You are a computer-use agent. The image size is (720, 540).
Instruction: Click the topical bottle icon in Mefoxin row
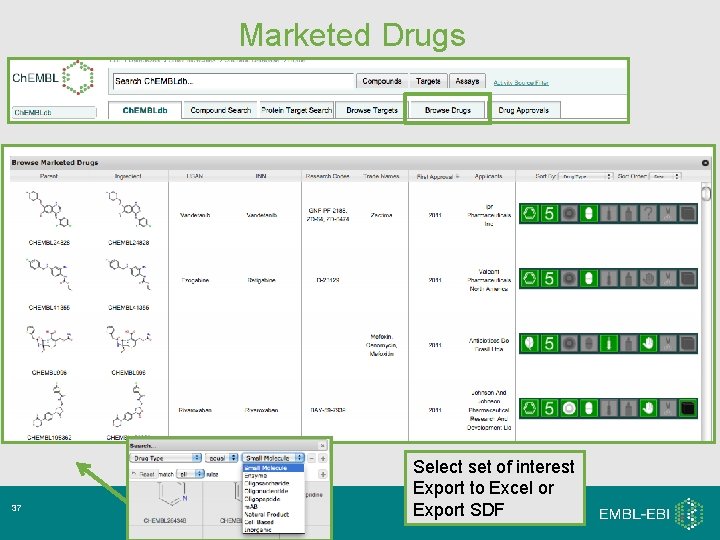(x=628, y=343)
